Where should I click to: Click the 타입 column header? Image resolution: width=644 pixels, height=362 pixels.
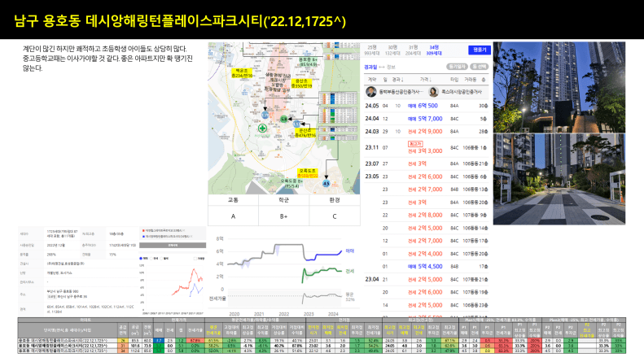(454, 79)
